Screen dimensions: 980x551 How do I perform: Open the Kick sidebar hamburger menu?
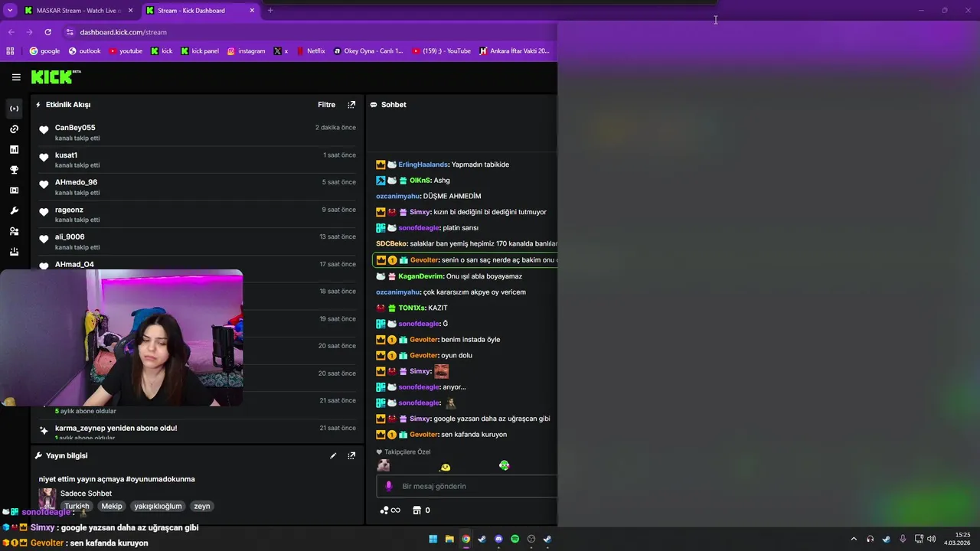point(16,77)
